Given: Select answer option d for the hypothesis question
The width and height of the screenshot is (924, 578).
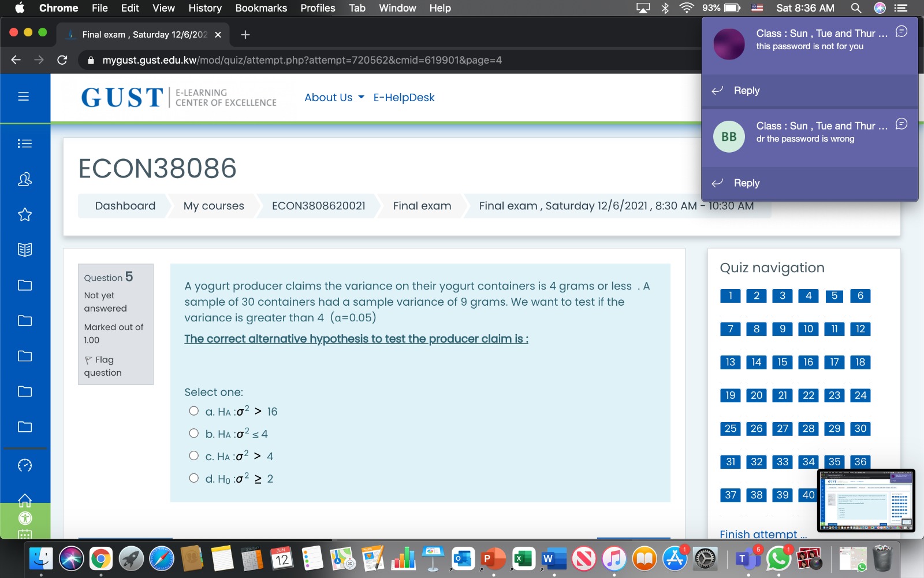Looking at the screenshot, I should (194, 477).
